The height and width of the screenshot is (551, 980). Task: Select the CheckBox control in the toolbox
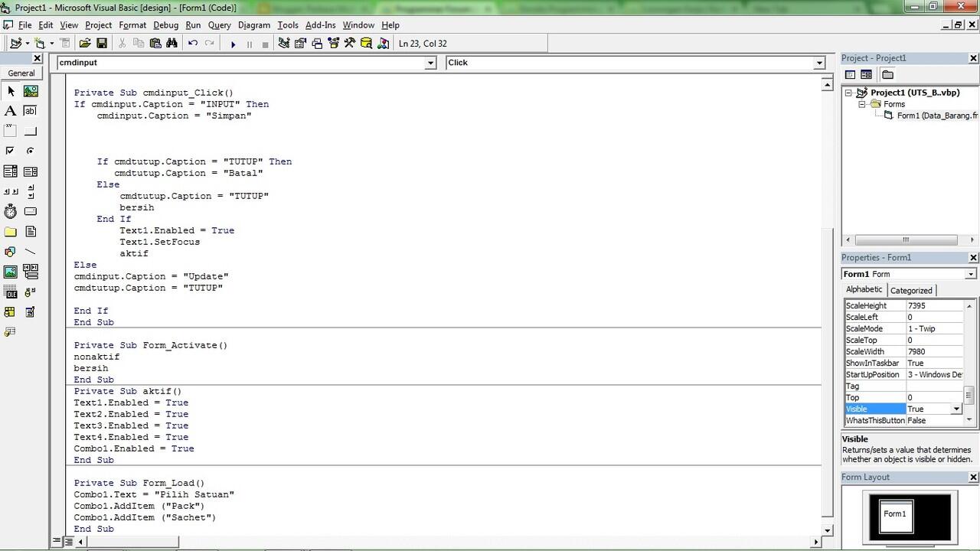[x=11, y=151]
